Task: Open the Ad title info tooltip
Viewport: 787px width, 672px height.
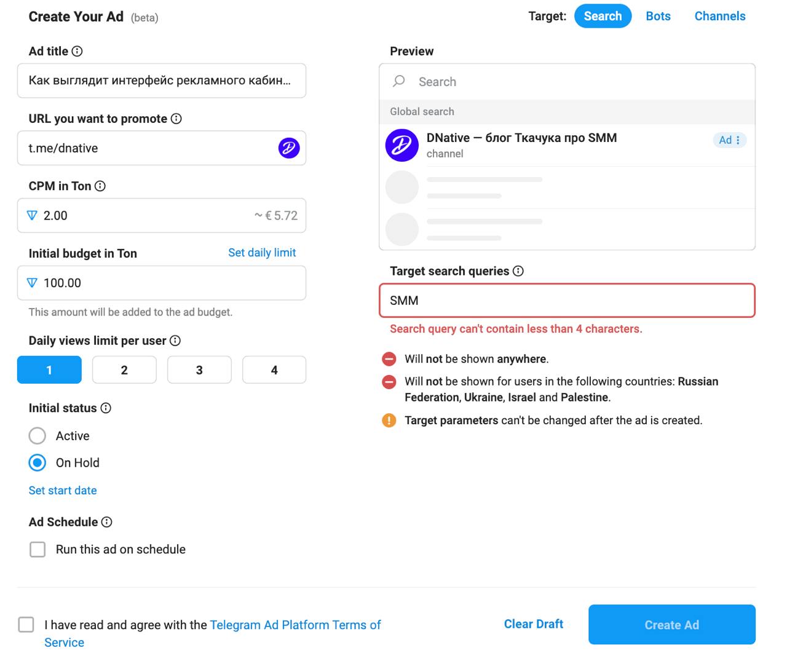Action: point(77,52)
